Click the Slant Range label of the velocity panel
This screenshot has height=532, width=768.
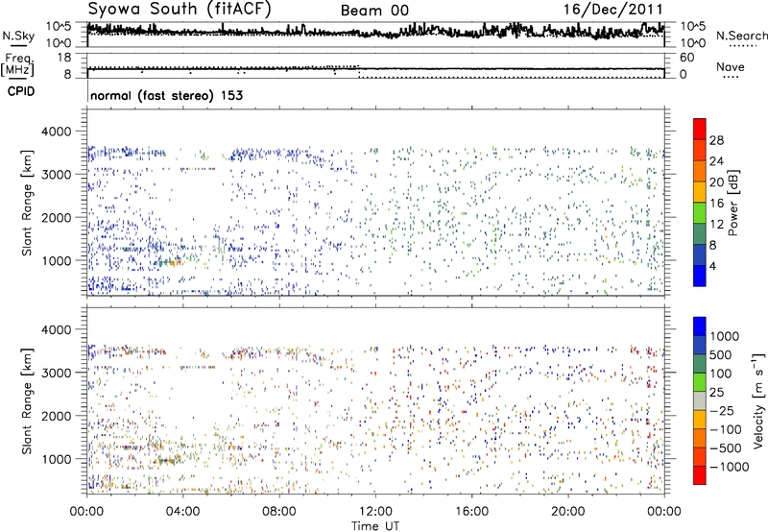click(27, 401)
